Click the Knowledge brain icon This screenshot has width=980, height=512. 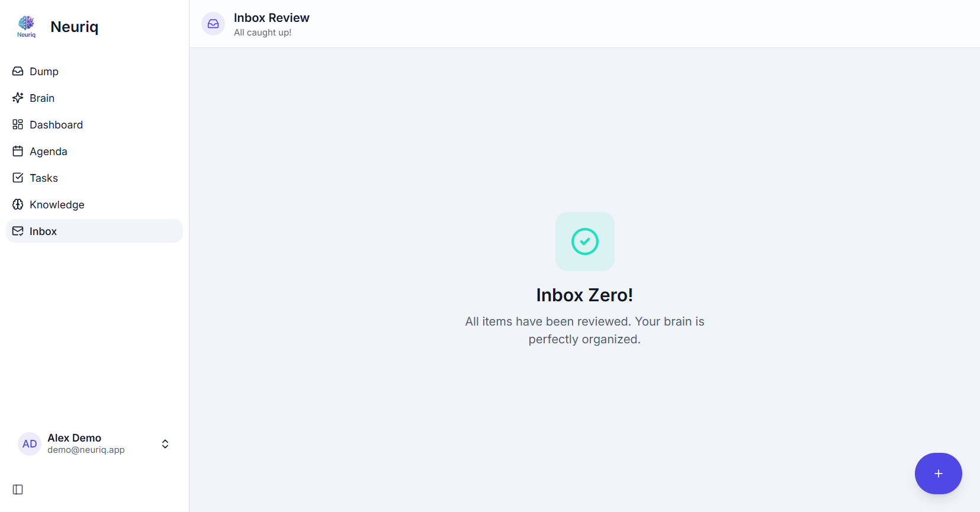18,204
